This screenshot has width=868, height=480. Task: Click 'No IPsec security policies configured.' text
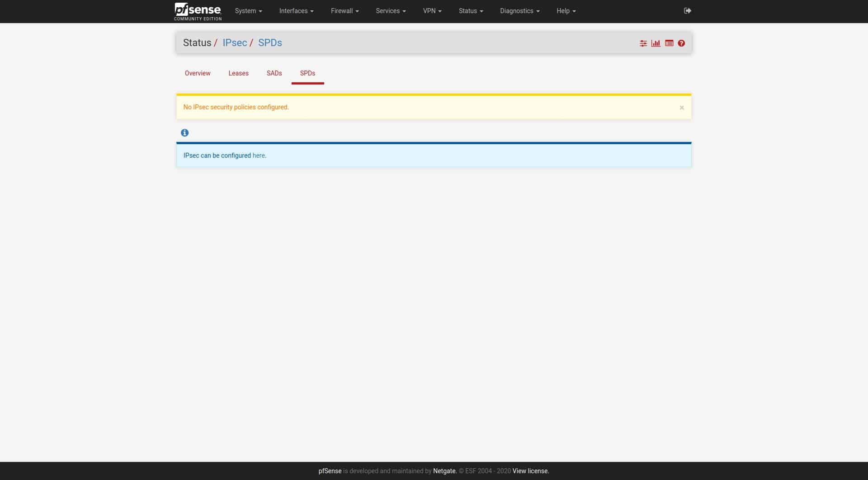(236, 107)
